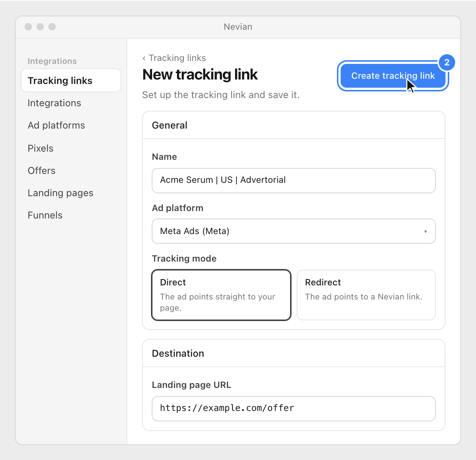Click the "New tracking link" heading
Viewport: 476px width, 460px height.
pos(200,75)
